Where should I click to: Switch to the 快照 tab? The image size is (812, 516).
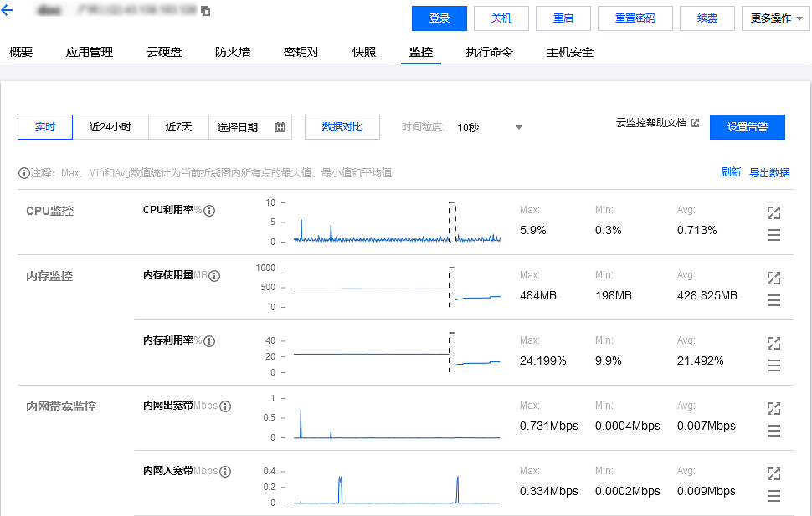pos(364,53)
